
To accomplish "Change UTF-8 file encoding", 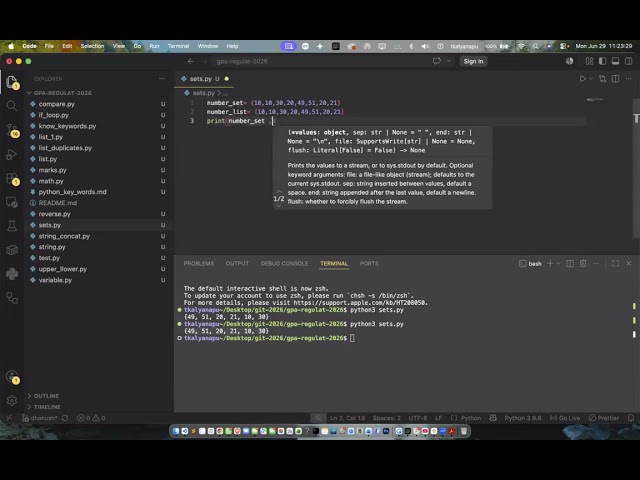I will click(x=418, y=418).
